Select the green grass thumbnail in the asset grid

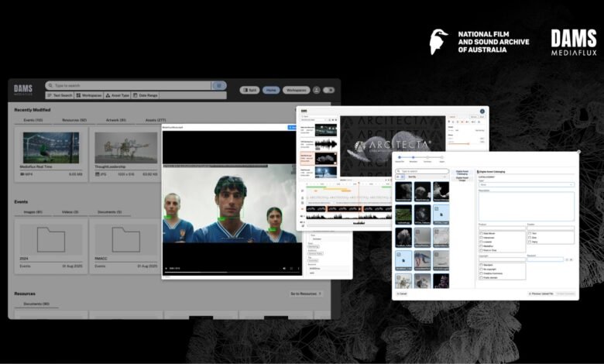pos(403,215)
